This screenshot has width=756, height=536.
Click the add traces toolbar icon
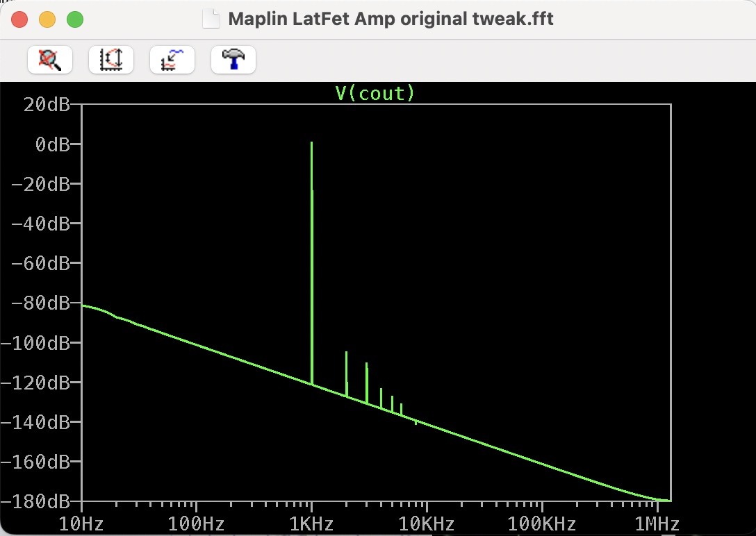point(172,60)
